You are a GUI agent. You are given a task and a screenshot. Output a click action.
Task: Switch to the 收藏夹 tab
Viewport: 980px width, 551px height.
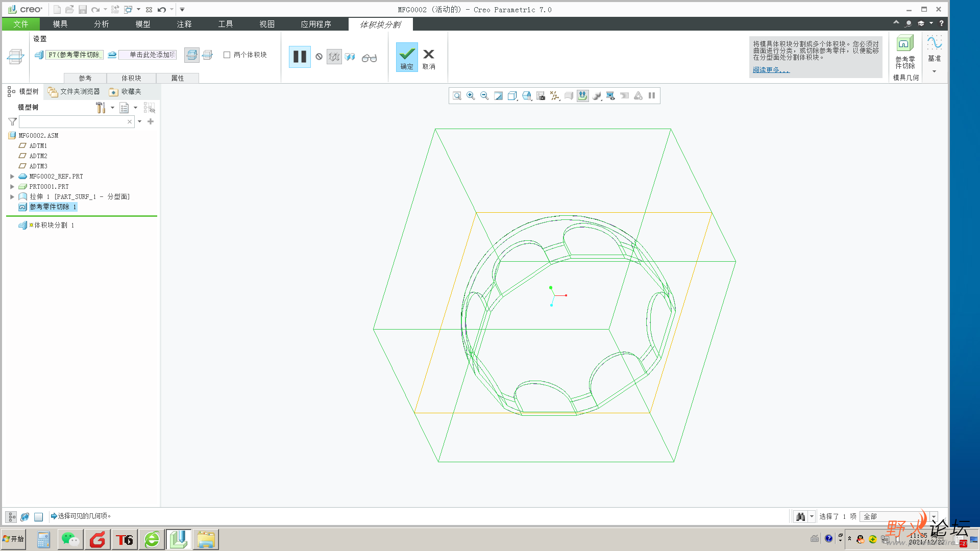(x=125, y=92)
